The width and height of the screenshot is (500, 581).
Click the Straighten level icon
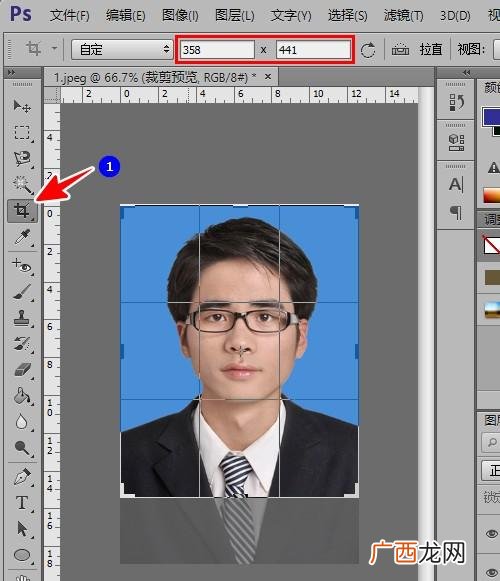tap(400, 49)
